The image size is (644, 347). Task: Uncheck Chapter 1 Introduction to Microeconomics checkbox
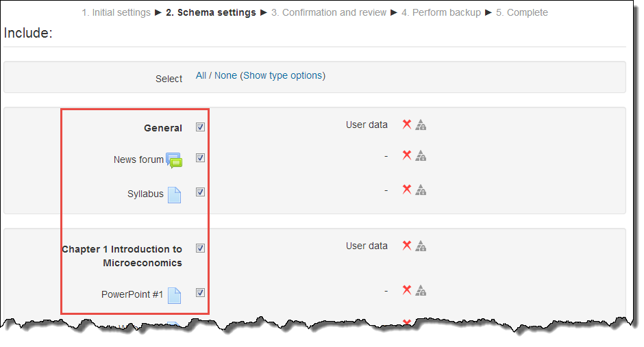click(x=200, y=248)
